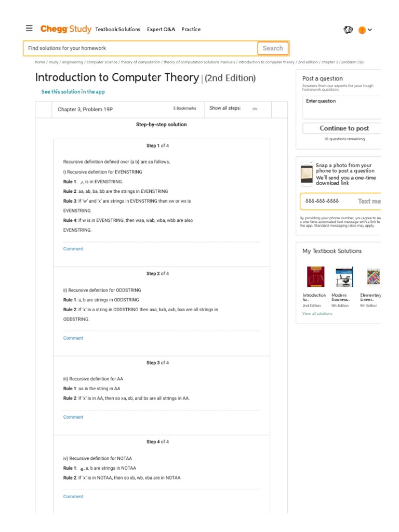Open the hamburger menu

tap(29, 29)
